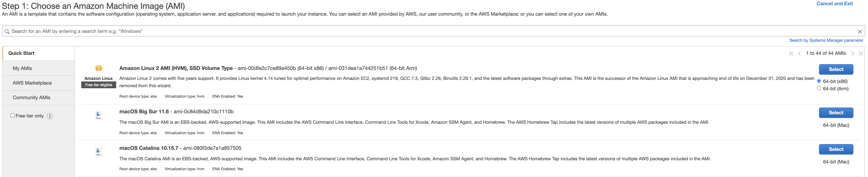Open Free tier only info icon
Image resolution: width=868 pixels, height=177 pixels.
coord(50,116)
